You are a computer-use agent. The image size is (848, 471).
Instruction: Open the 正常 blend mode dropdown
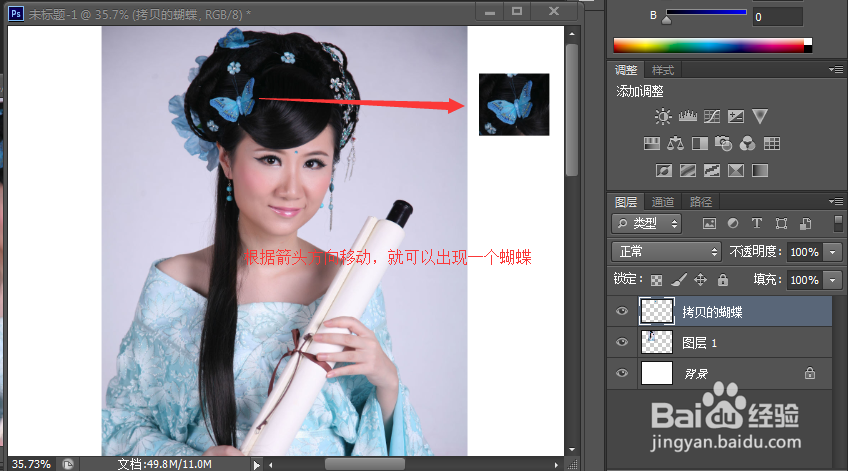(x=667, y=252)
